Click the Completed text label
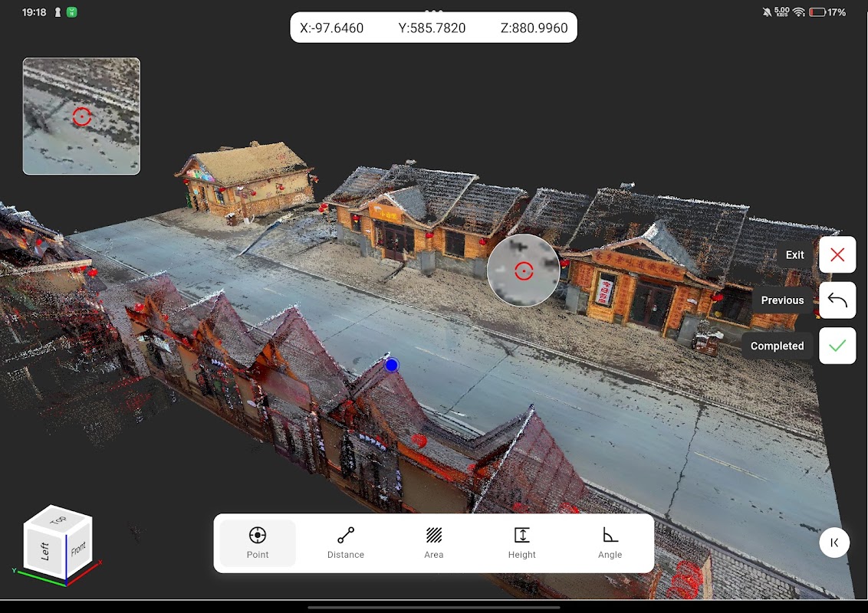The image size is (868, 613). [x=777, y=346]
